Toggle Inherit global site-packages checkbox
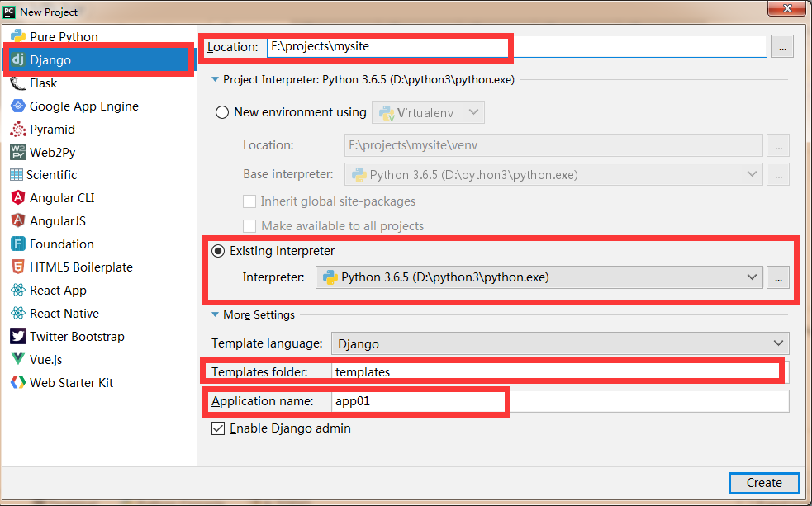812x506 pixels. [249, 201]
